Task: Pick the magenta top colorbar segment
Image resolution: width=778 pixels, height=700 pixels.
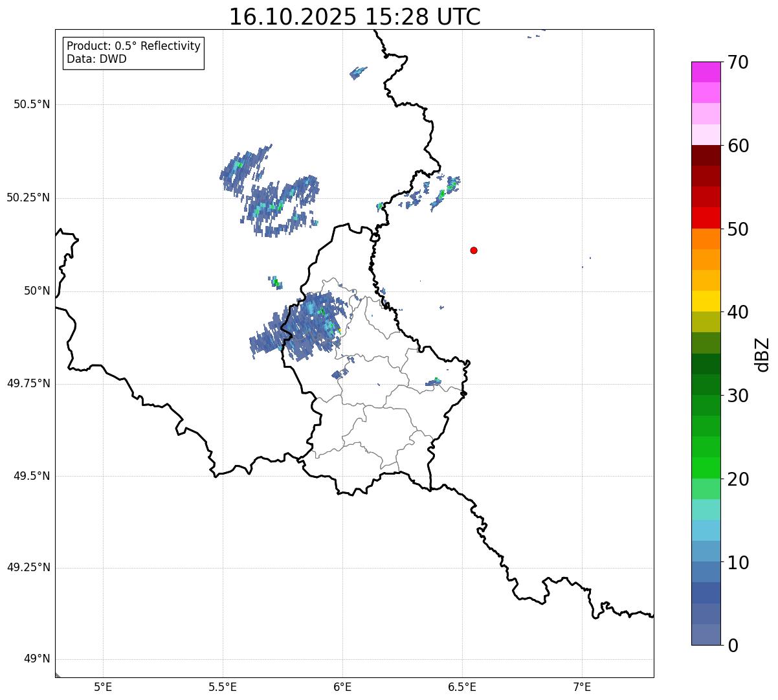Action: point(706,72)
